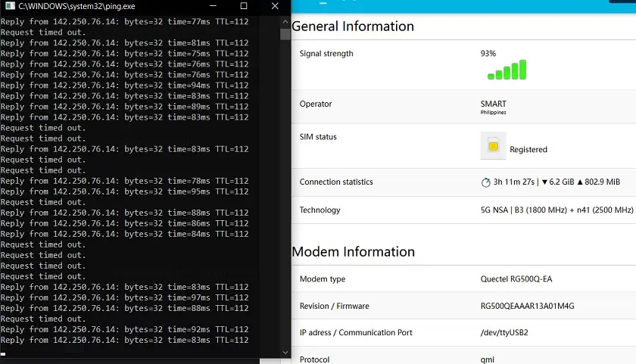Click the 'Philippines' text under SMART
The width and height of the screenshot is (636, 364).
click(x=493, y=112)
